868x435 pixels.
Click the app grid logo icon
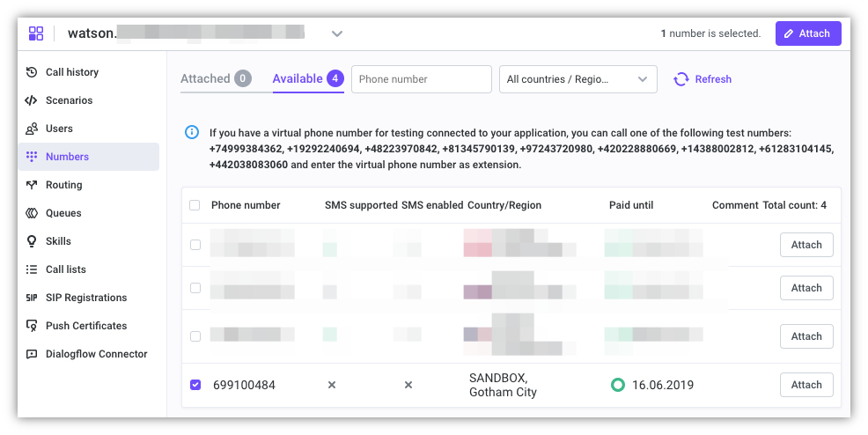tap(36, 33)
